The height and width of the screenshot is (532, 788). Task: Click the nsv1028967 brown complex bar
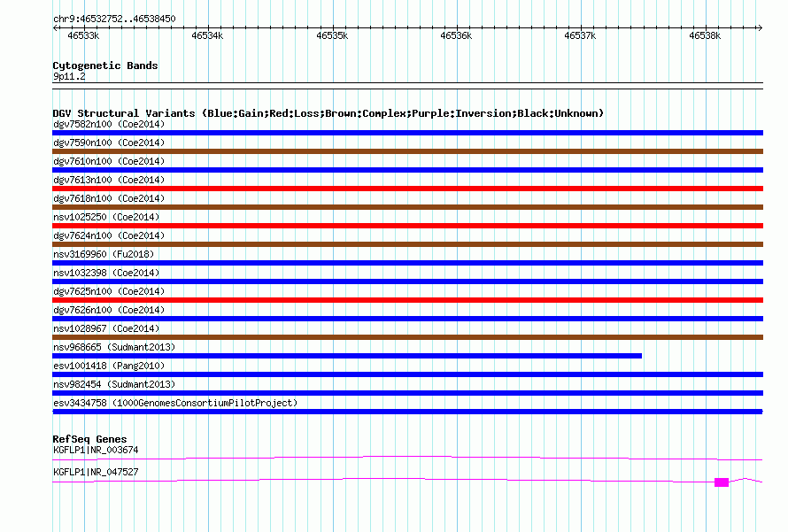(x=407, y=337)
